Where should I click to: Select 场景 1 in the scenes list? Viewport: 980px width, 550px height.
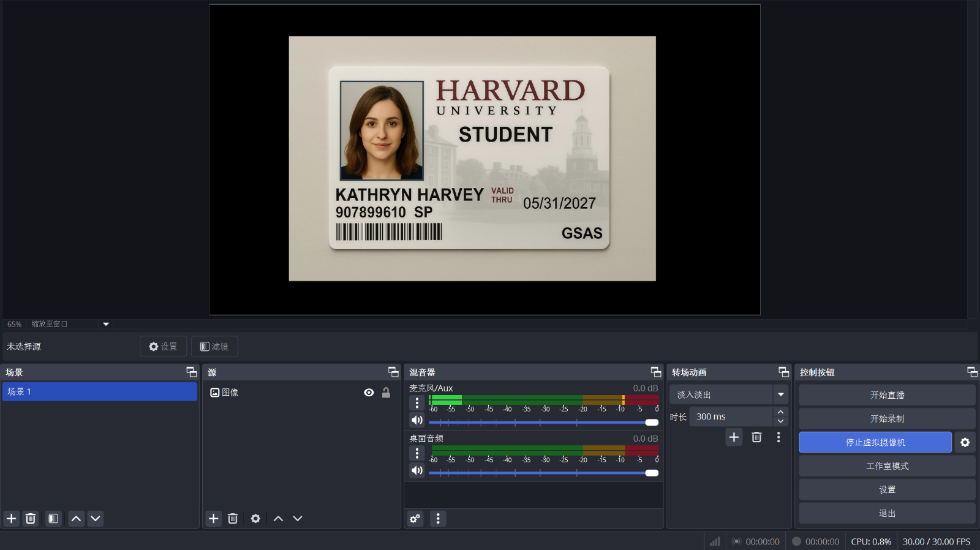tap(99, 392)
